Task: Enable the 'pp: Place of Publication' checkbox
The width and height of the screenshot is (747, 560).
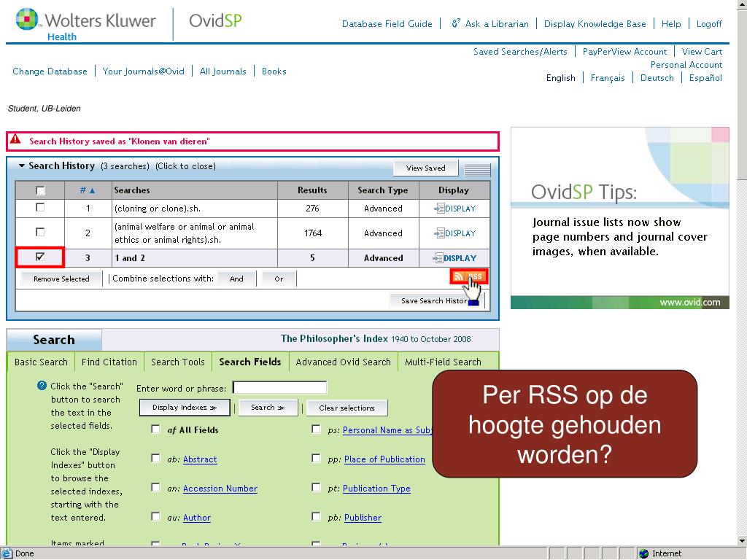Action: pyautogui.click(x=316, y=458)
